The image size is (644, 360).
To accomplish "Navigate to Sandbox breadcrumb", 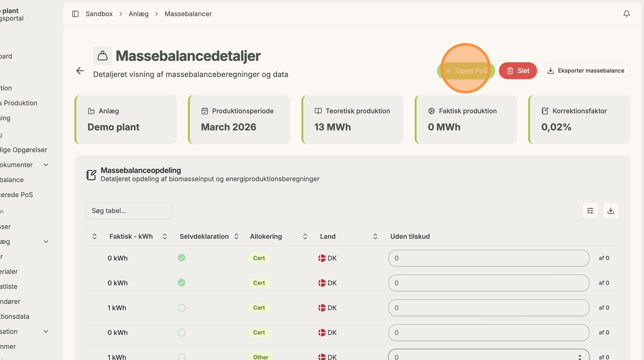I will click(99, 14).
